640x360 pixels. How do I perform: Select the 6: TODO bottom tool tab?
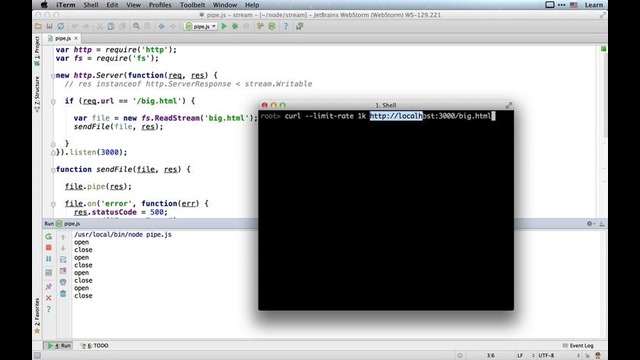[x=95, y=346]
